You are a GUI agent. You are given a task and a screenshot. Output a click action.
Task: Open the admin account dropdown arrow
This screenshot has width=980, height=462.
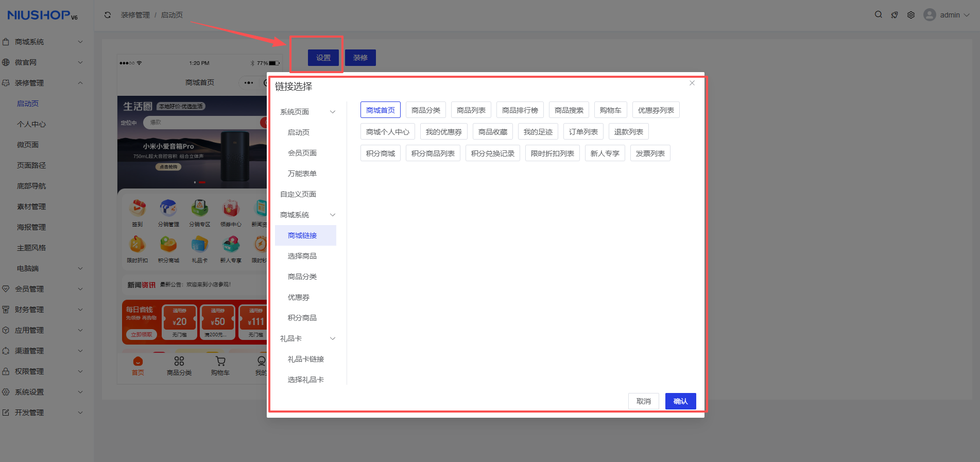click(967, 15)
